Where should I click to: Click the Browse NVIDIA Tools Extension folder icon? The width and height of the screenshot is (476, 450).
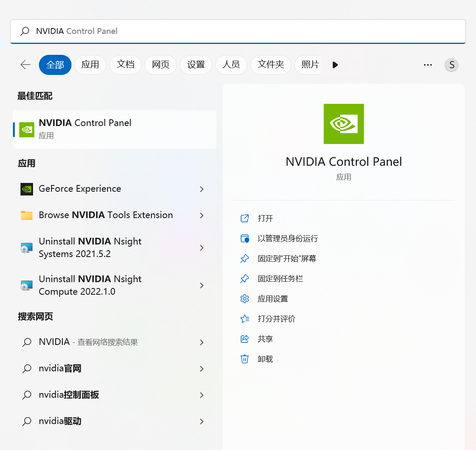click(27, 216)
